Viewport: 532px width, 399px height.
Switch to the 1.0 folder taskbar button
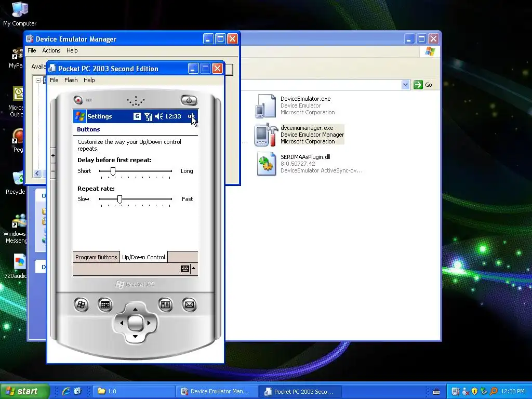click(x=133, y=391)
